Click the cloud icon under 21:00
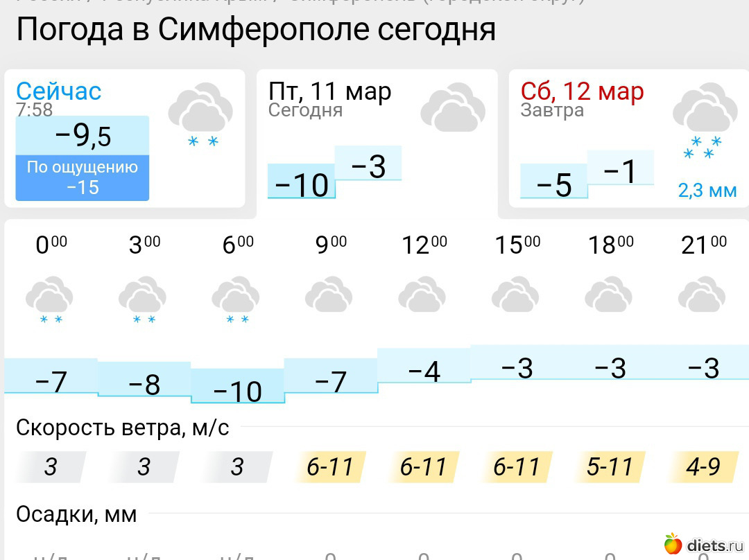The height and width of the screenshot is (560, 749). [703, 296]
